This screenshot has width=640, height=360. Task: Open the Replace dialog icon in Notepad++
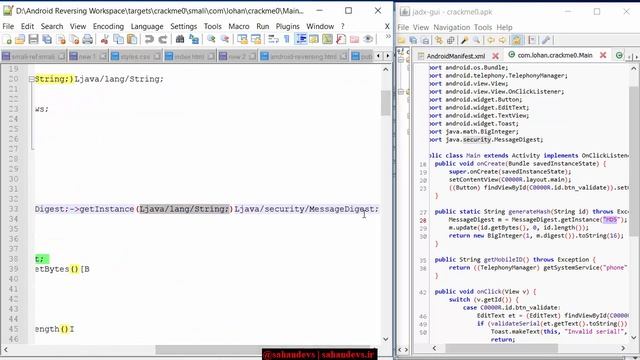[x=194, y=39]
